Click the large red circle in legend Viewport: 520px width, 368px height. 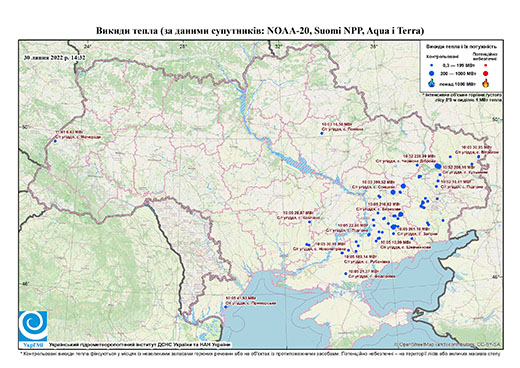[x=485, y=73]
